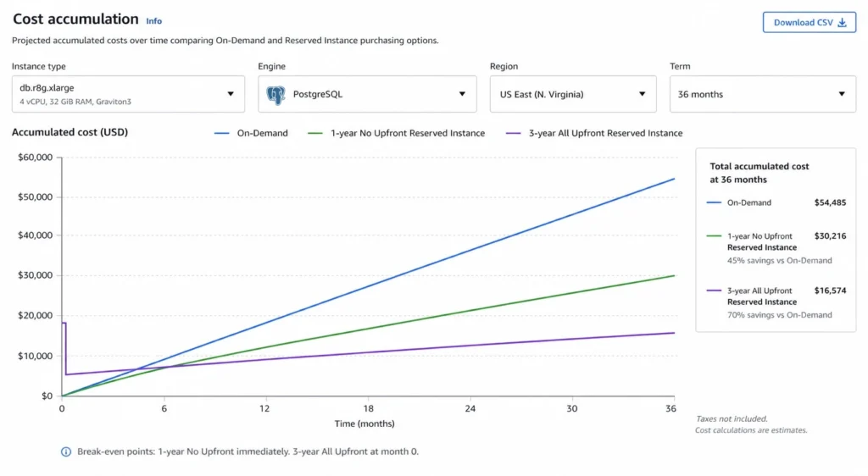Viewport: 868px width, 476px height.
Task: Click the 45% savings vs On-Demand text
Action: 780,260
